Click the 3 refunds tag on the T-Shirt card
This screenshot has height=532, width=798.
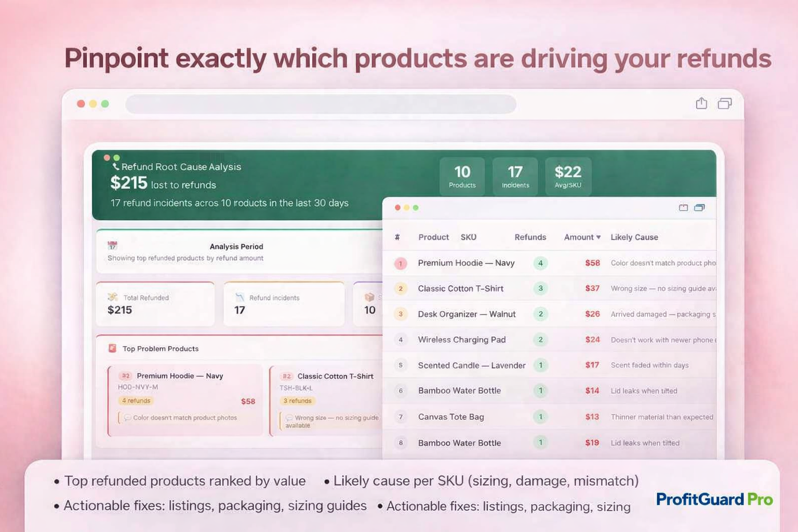pyautogui.click(x=298, y=401)
